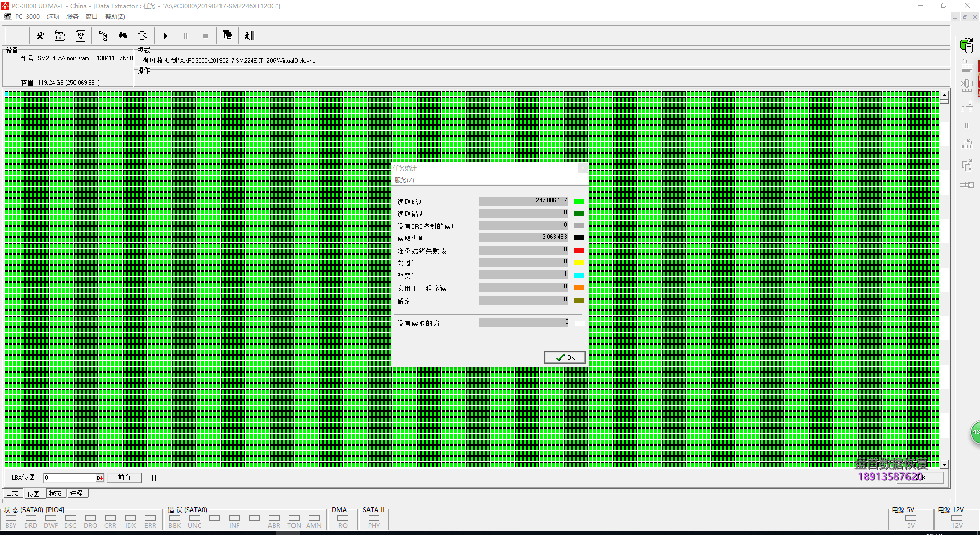This screenshot has height=535, width=980.
Task: Click the binoculars search icon
Action: 122,36
